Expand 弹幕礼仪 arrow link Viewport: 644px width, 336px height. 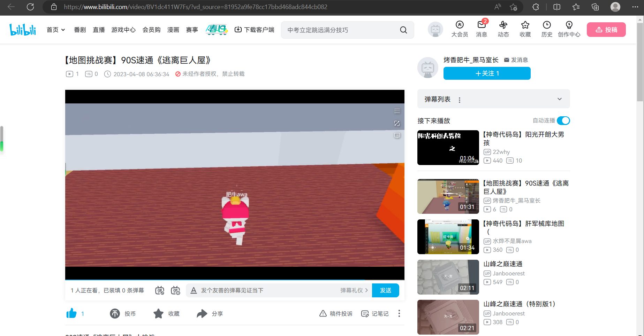click(x=354, y=290)
